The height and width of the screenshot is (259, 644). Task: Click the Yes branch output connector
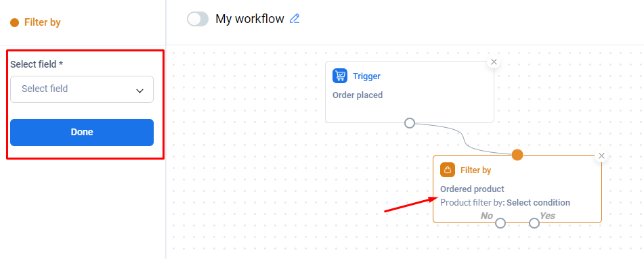point(534,223)
